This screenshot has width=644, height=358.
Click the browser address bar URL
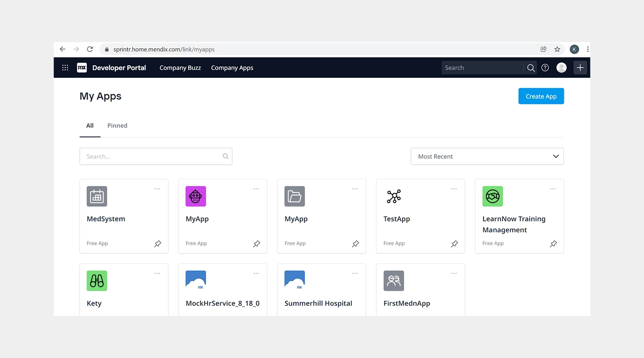point(164,49)
